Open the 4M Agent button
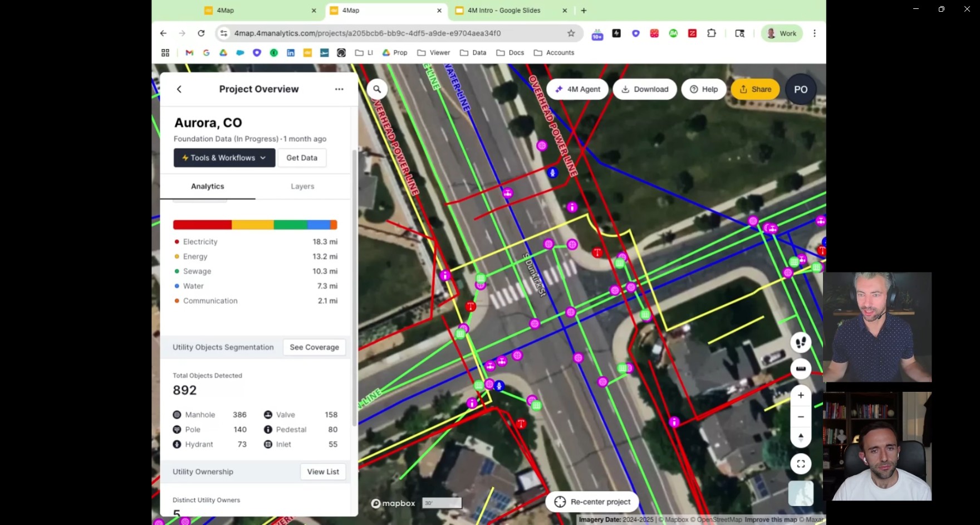 pyautogui.click(x=577, y=89)
